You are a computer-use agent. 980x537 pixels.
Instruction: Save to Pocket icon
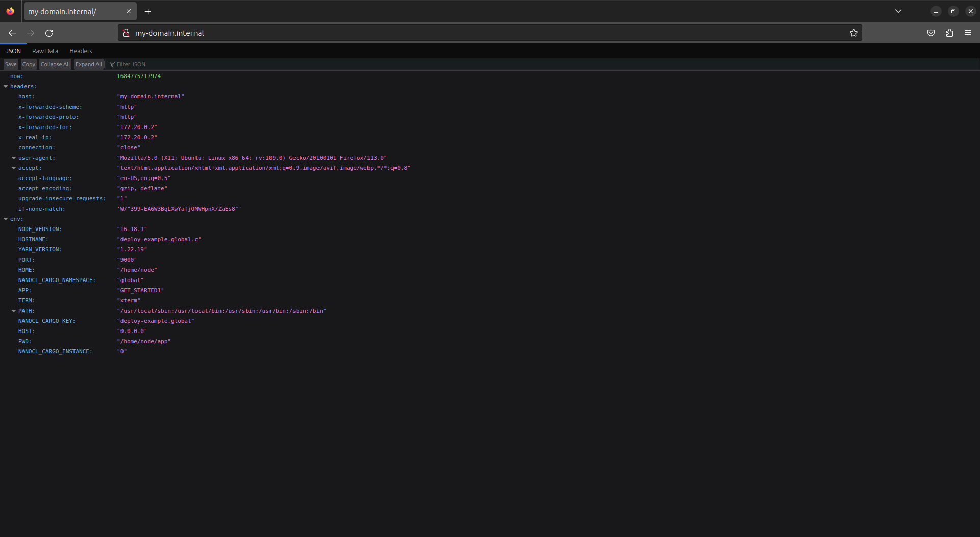(931, 33)
